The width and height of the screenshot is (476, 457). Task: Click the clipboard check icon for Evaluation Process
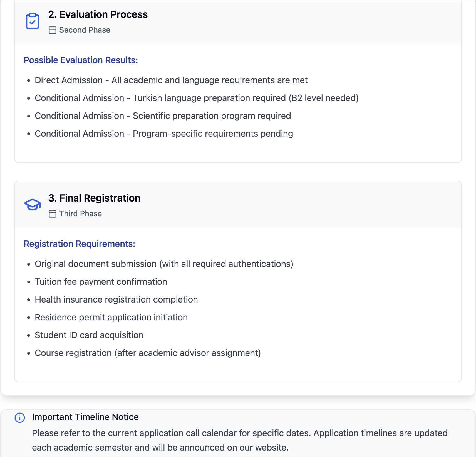pos(33,21)
